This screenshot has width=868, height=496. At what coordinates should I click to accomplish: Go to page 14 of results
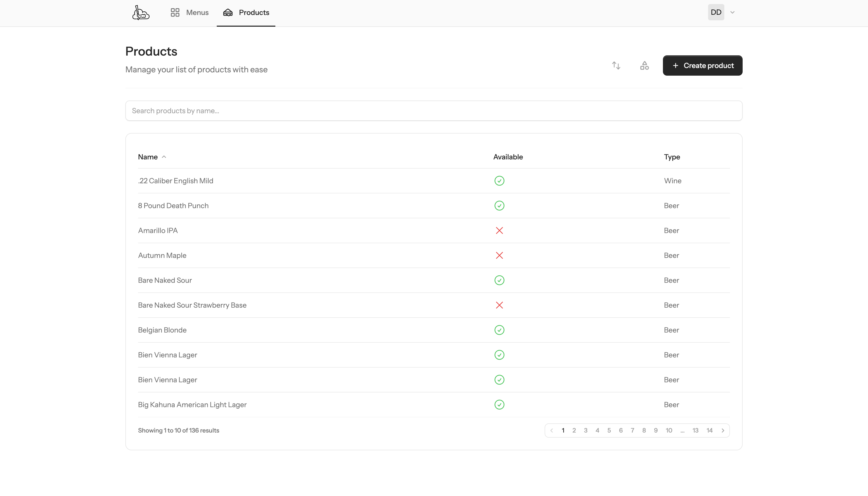709,430
